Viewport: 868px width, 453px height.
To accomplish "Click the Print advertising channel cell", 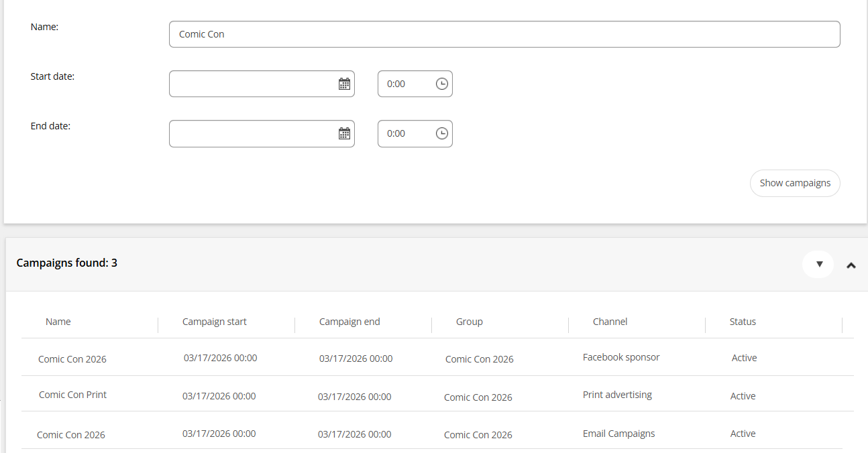I will coord(617,395).
